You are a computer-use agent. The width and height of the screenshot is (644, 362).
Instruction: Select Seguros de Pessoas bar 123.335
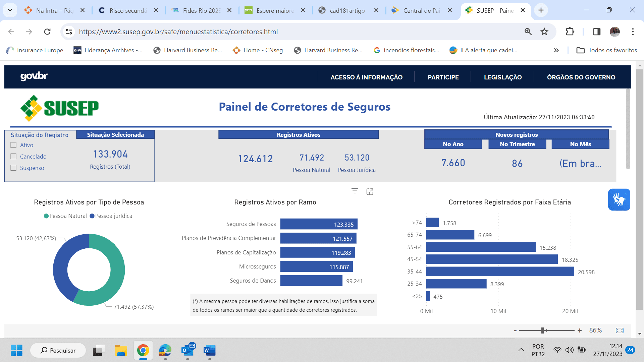(x=319, y=224)
